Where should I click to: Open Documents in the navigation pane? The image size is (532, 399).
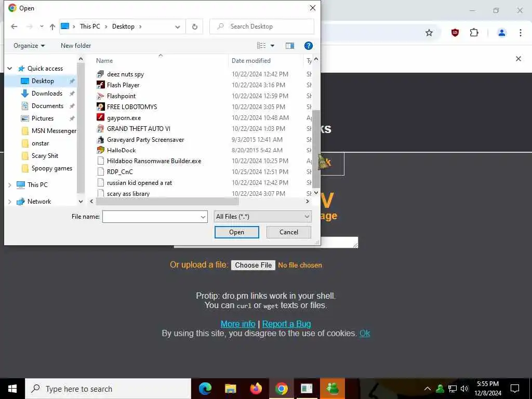(x=47, y=106)
